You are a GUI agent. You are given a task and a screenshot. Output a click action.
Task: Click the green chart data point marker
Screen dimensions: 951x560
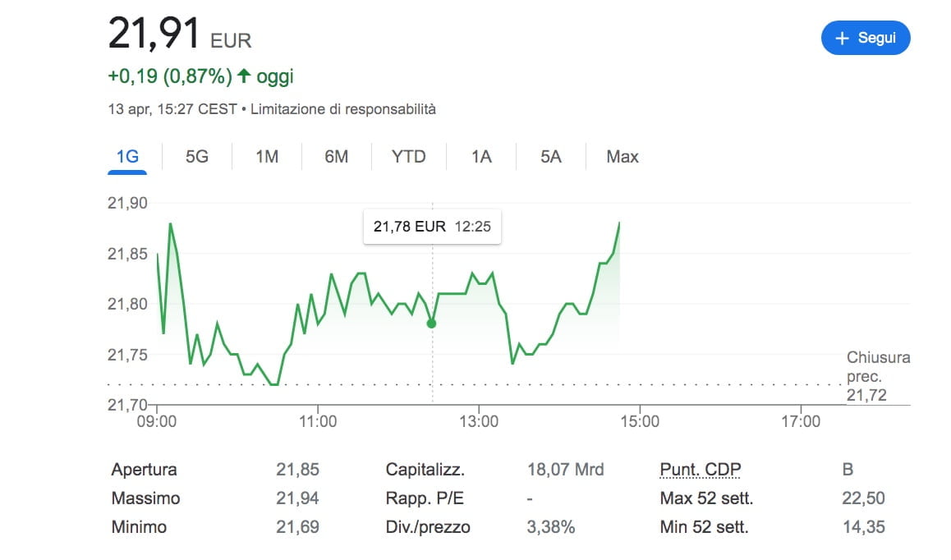point(432,324)
